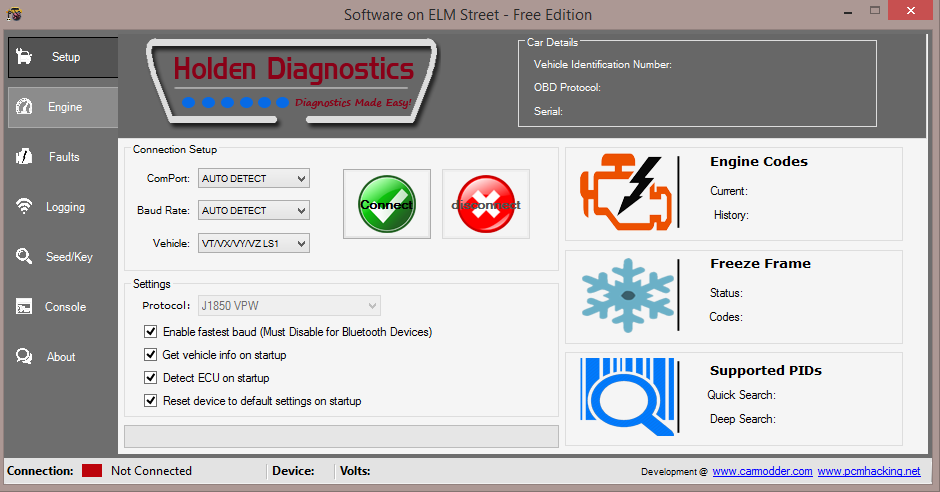Minimize the application window
This screenshot has width=940, height=492.
(x=848, y=11)
